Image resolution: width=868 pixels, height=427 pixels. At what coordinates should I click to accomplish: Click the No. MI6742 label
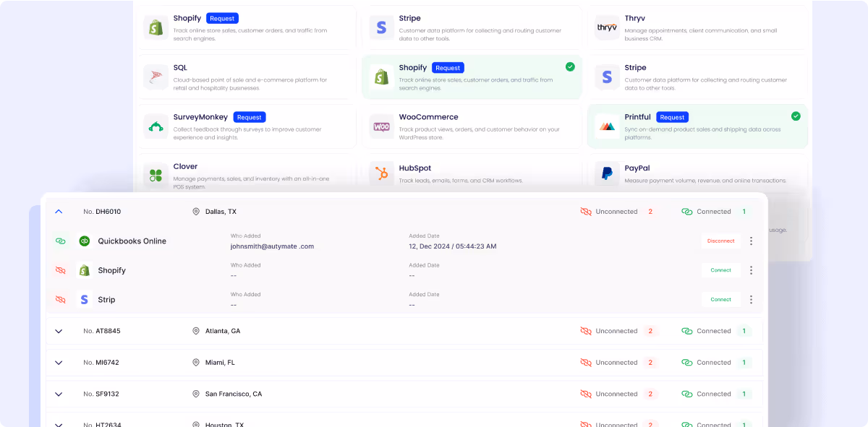pyautogui.click(x=101, y=363)
